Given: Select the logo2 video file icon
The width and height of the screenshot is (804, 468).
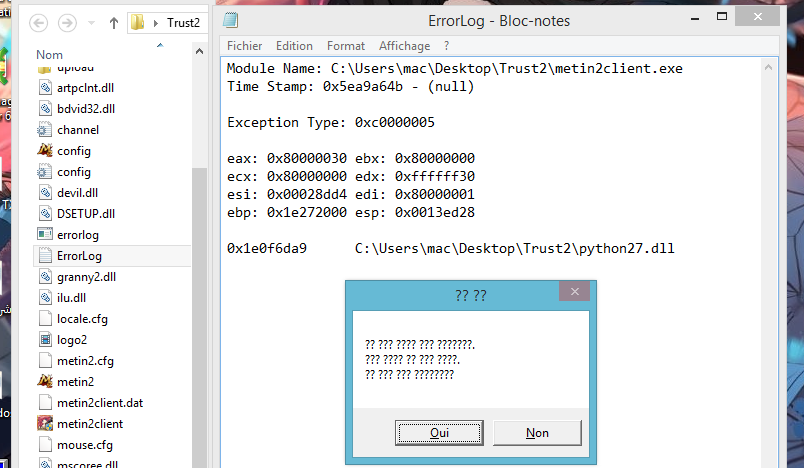Looking at the screenshot, I should (45, 340).
